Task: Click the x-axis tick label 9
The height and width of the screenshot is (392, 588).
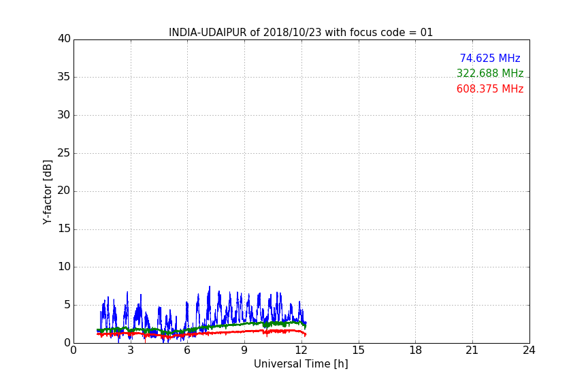Action: coord(244,350)
